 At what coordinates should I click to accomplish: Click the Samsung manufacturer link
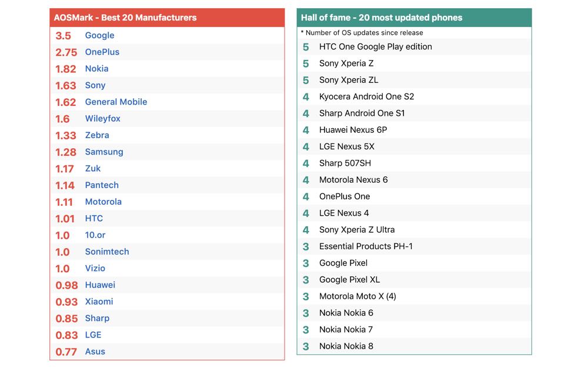tap(104, 152)
